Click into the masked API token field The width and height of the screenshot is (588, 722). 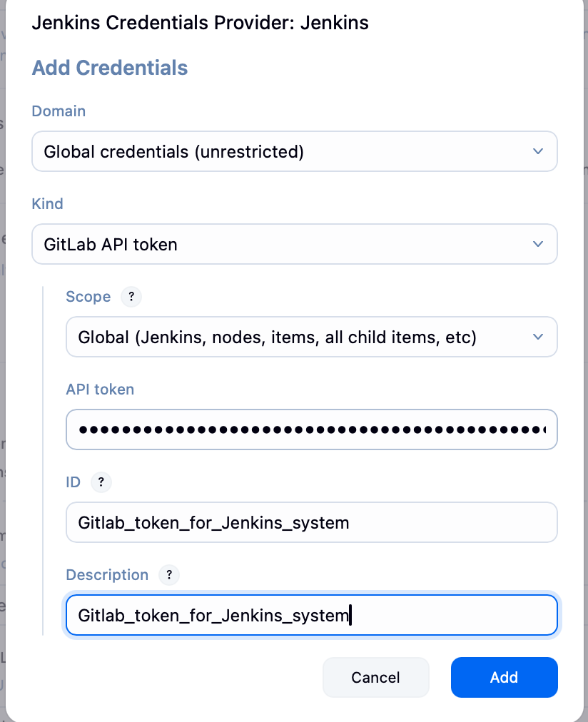click(311, 429)
